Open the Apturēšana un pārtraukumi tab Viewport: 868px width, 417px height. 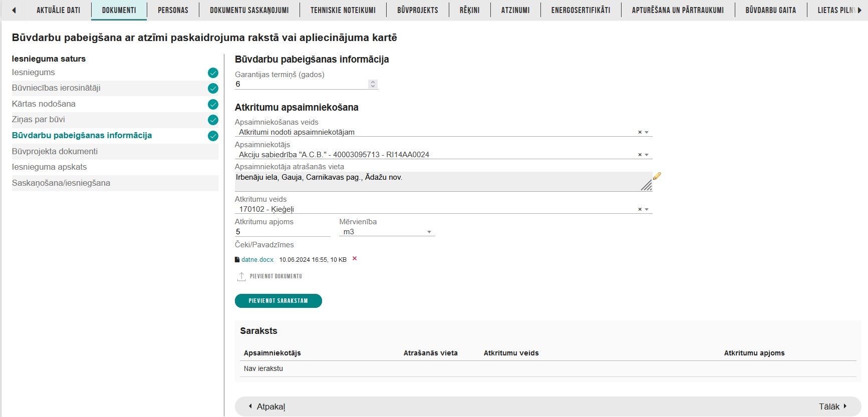[x=678, y=10]
